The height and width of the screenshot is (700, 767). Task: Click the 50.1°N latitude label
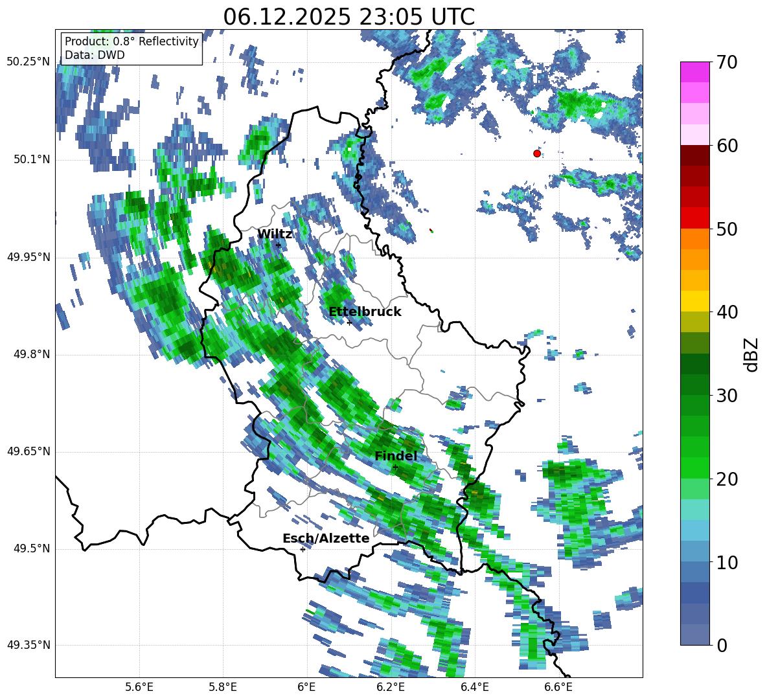point(32,159)
